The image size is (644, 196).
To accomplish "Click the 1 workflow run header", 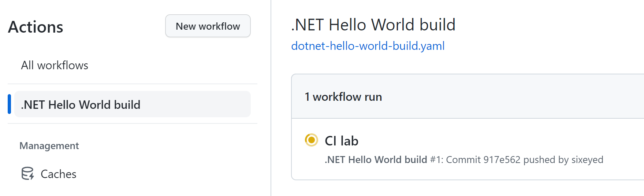I will pyautogui.click(x=343, y=97).
